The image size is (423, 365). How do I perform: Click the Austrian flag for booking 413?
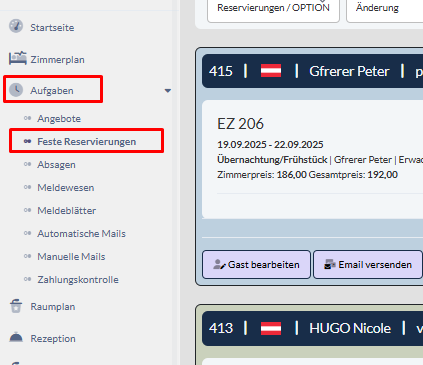pos(271,328)
